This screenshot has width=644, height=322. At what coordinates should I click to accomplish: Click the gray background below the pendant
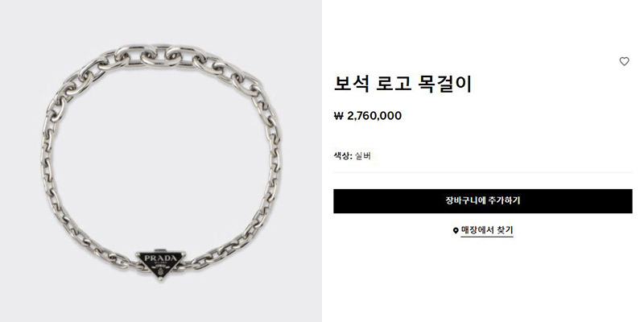click(160, 302)
